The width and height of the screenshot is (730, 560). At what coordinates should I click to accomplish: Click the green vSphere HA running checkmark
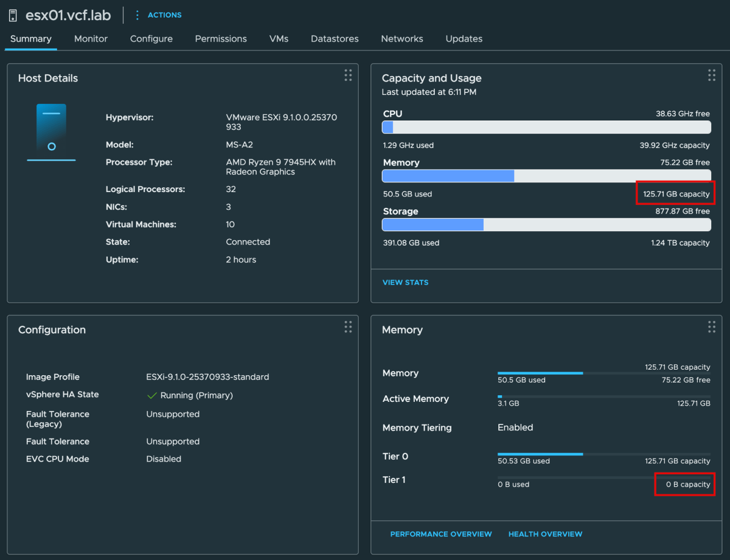[152, 395]
